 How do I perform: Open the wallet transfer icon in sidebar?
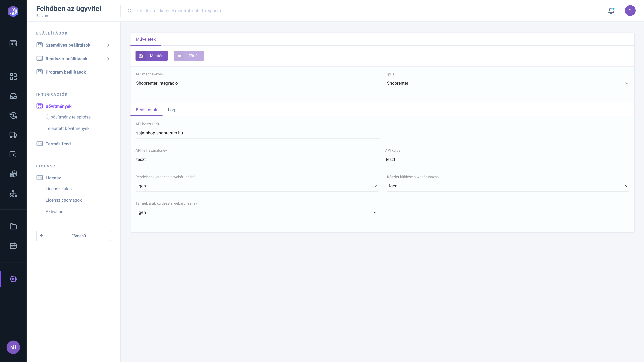coord(13,154)
